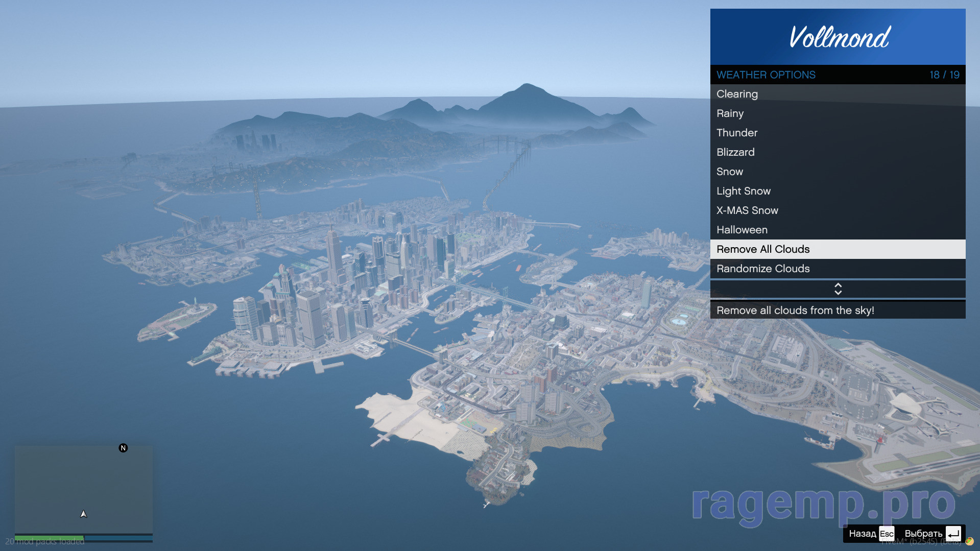Choose the Halloween weather option
This screenshot has height=551, width=980.
(x=838, y=230)
